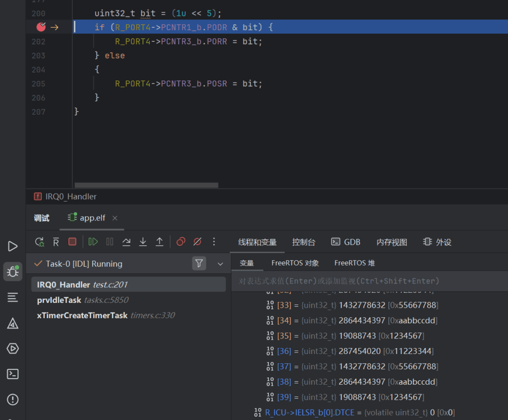Toggle Mute Breakpoints
Image resolution: width=508 pixels, height=420 pixels.
pos(197,242)
